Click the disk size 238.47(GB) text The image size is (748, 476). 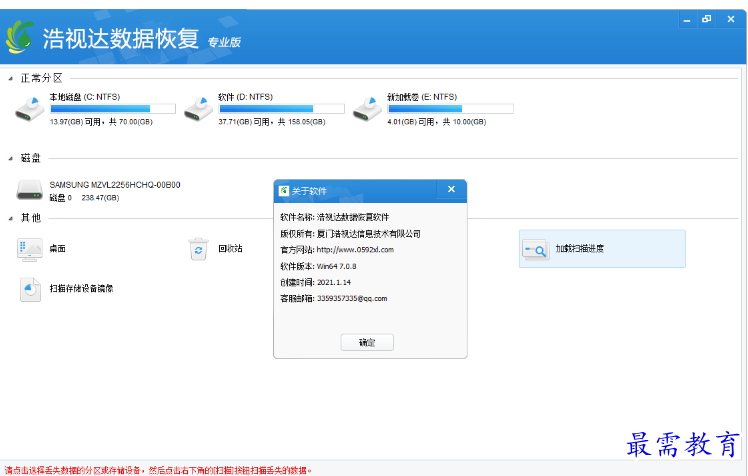[x=100, y=198]
